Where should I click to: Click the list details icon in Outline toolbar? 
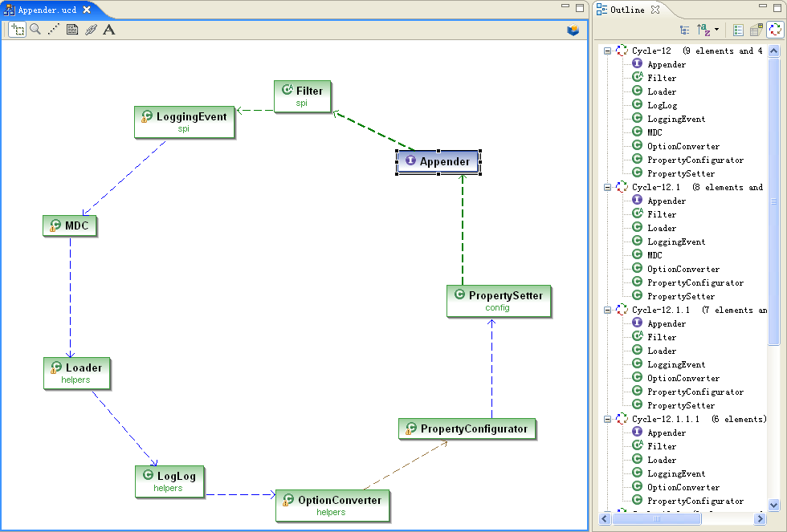[x=738, y=30]
